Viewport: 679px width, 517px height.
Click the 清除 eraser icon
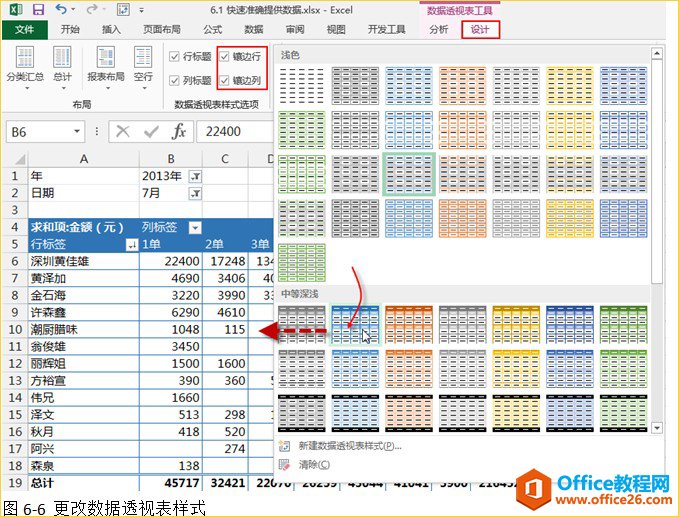[x=284, y=465]
